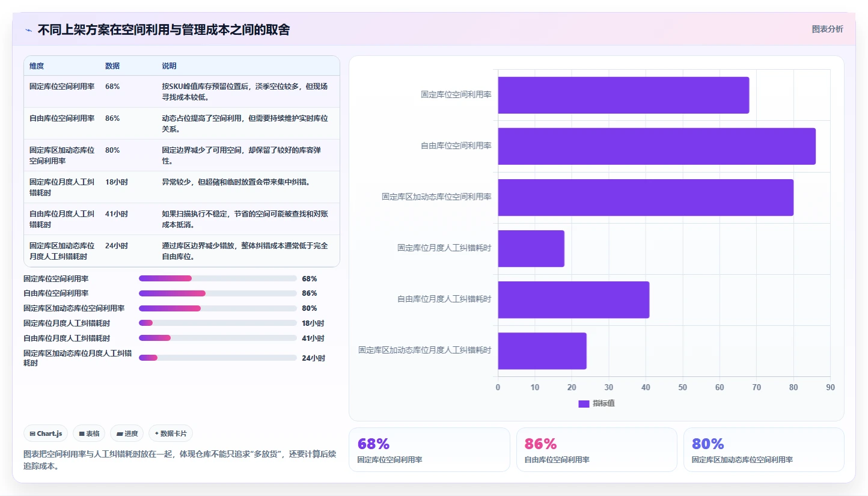Viewport: 868px width, 496px height.
Task: Click the title icon beside the heading
Action: [29, 29]
